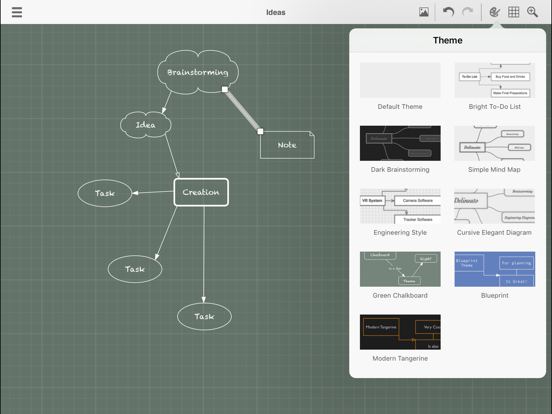The width and height of the screenshot is (552, 414).
Task: Click the insert image icon
Action: [x=424, y=12]
